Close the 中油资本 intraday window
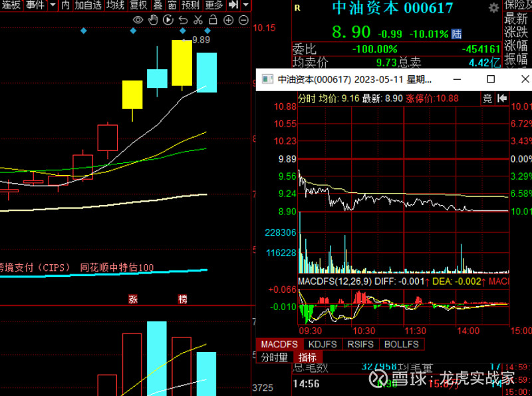This screenshot has width=532, height=396. click(525, 79)
